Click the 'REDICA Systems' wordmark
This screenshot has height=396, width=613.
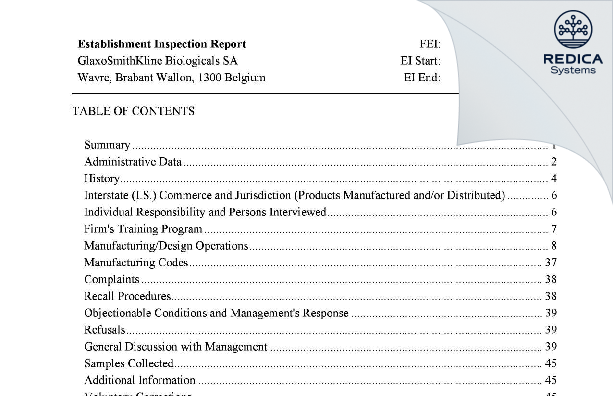coord(573,64)
